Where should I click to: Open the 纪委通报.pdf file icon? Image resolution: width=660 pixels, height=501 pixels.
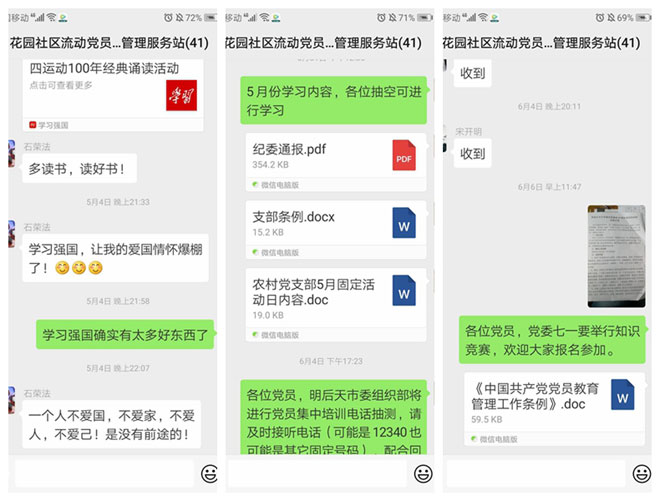[404, 155]
